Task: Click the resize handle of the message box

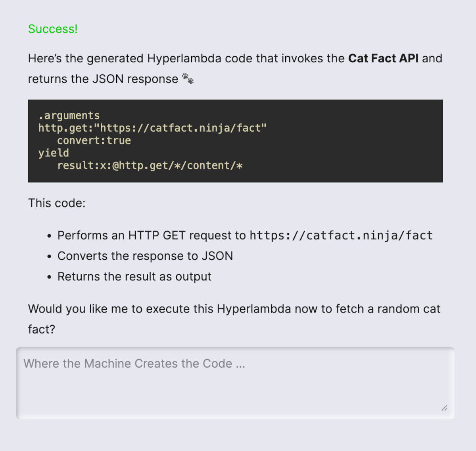Action: (x=443, y=407)
